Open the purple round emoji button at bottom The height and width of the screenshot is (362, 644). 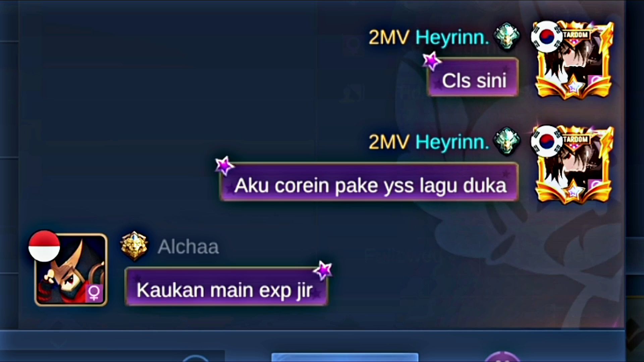tap(502, 357)
